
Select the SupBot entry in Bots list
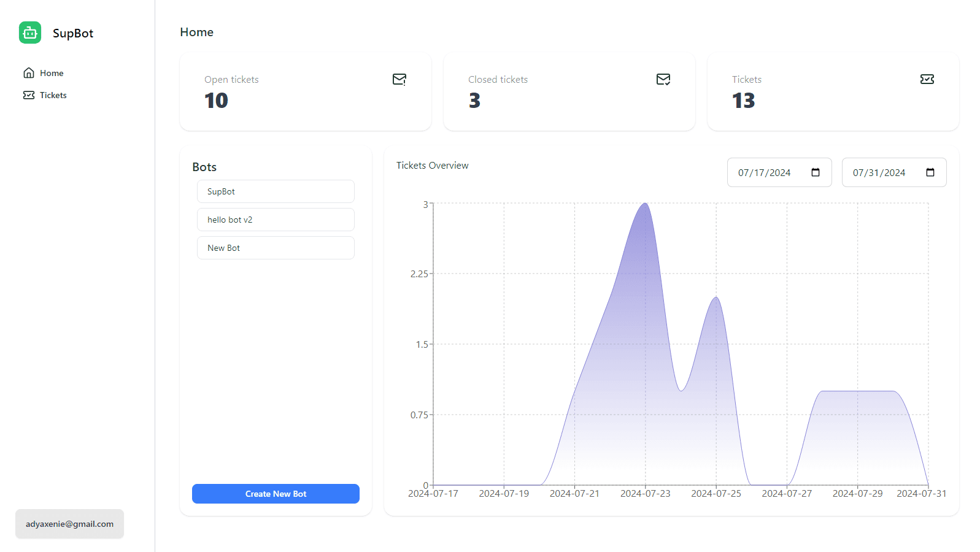coord(276,191)
